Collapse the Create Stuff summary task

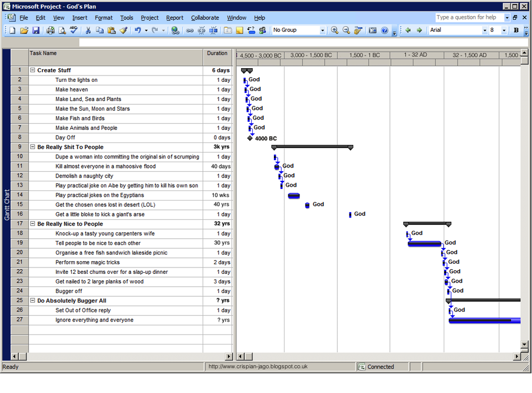33,70
